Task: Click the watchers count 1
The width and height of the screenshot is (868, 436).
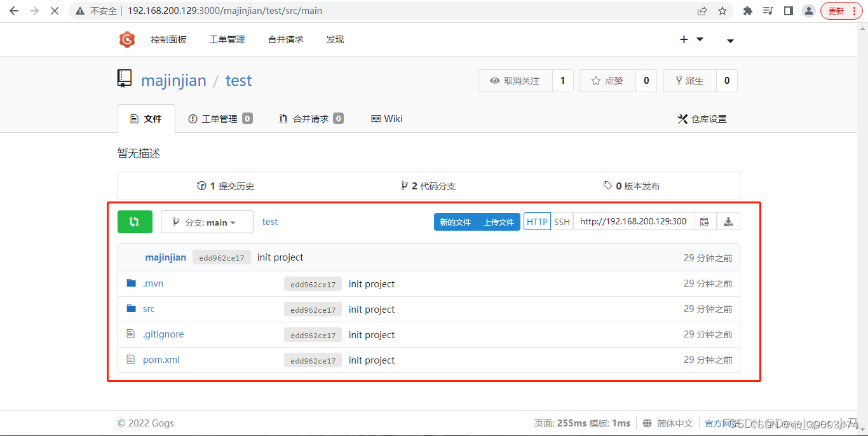Action: pos(562,81)
